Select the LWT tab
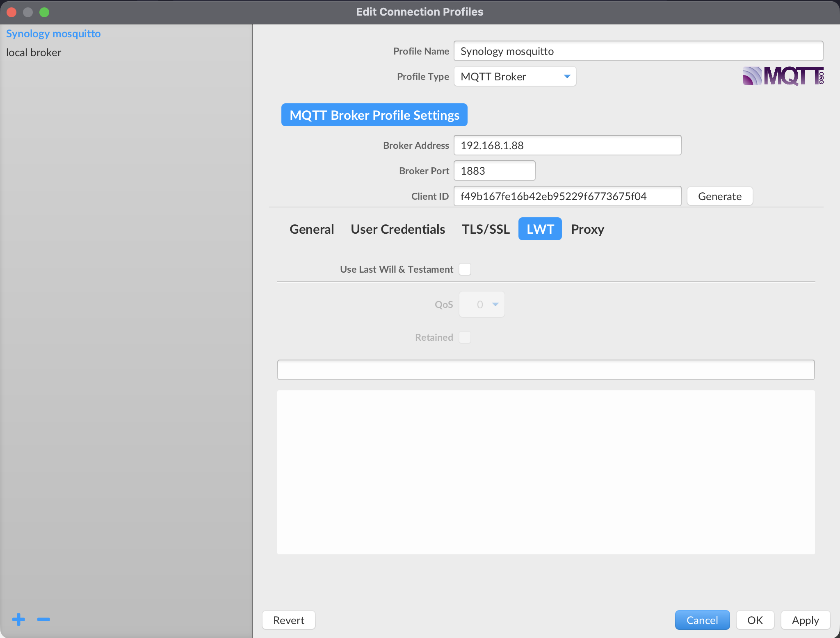This screenshot has width=840, height=638. click(540, 229)
